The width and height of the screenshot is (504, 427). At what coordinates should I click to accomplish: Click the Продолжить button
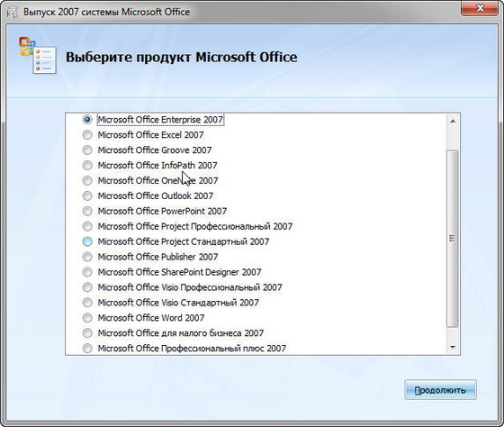440,390
